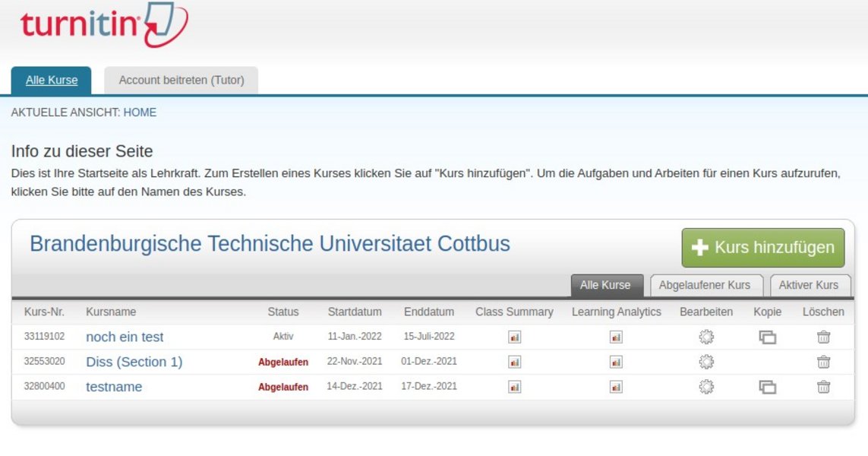Open Class Summary for testname course
Viewport: 868px width, 456px height.
tap(514, 387)
